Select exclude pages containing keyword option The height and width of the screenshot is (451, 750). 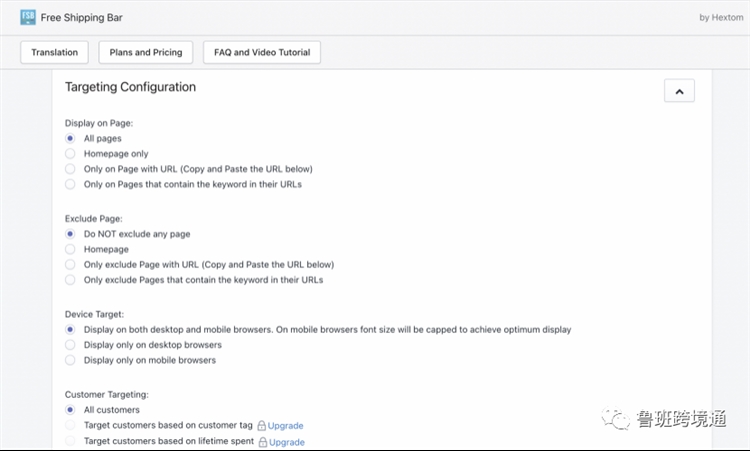70,280
